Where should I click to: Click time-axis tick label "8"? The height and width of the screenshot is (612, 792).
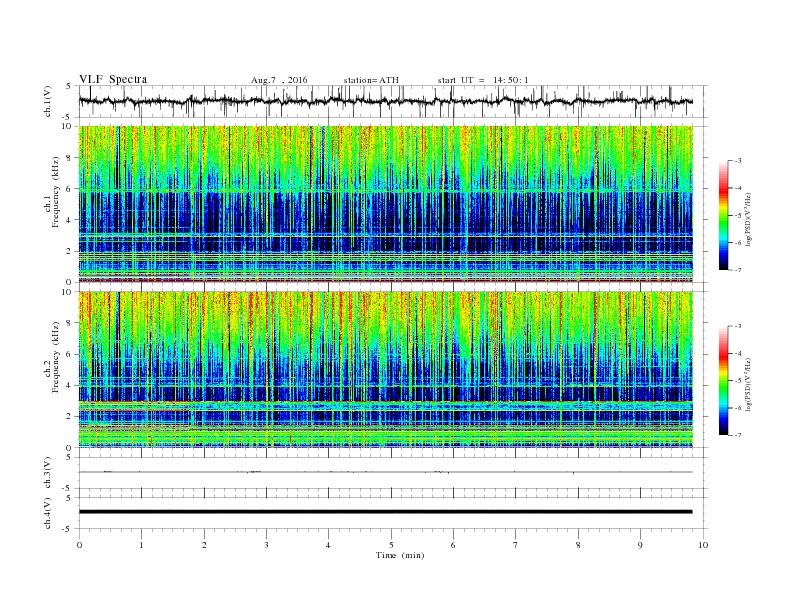[578, 545]
